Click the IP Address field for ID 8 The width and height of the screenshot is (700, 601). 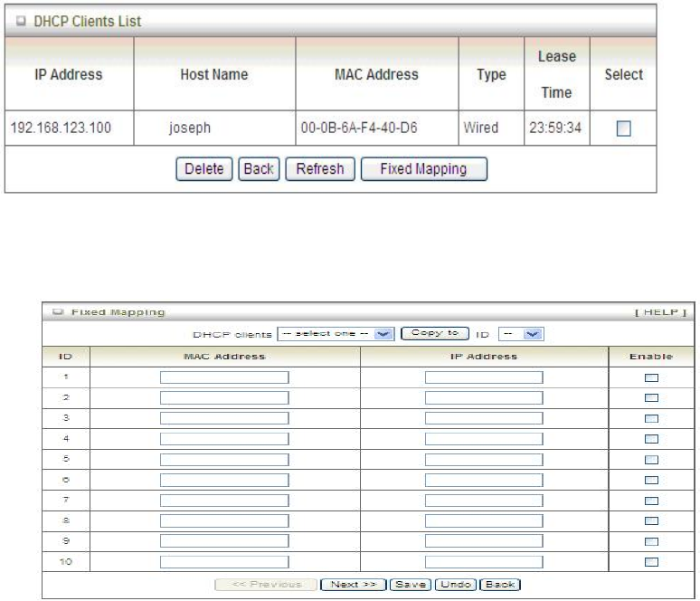[x=484, y=520]
